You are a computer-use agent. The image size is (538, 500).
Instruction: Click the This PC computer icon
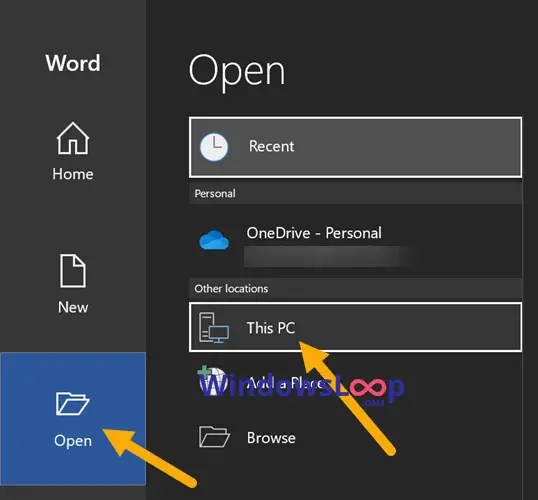coord(214,328)
